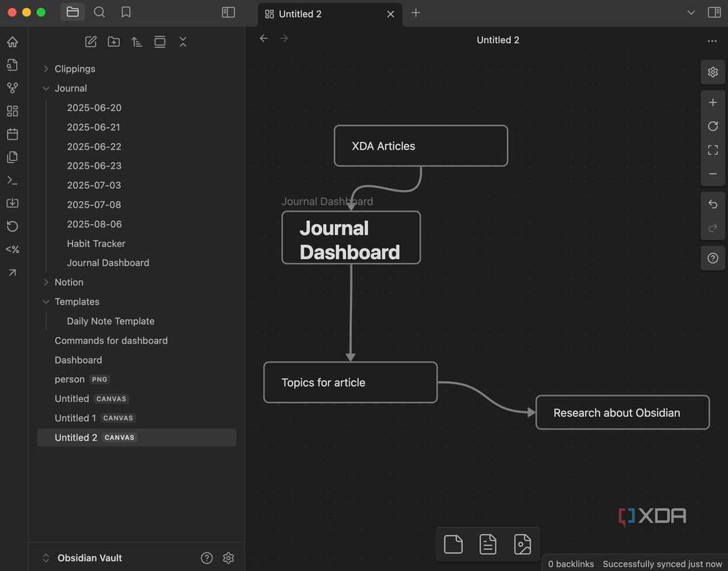Zoom in on canvas plus button
Viewport: 728px width, 571px height.
coord(712,103)
